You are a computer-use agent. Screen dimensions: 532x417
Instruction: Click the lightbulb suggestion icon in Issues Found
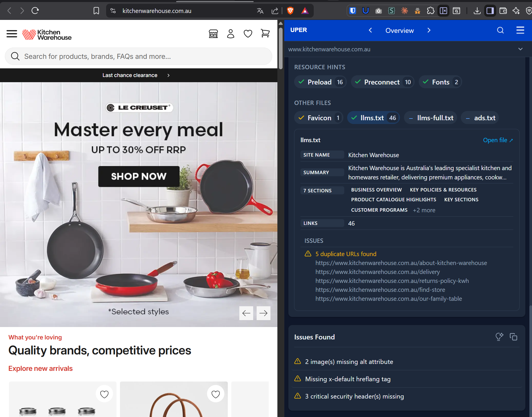[x=500, y=337]
